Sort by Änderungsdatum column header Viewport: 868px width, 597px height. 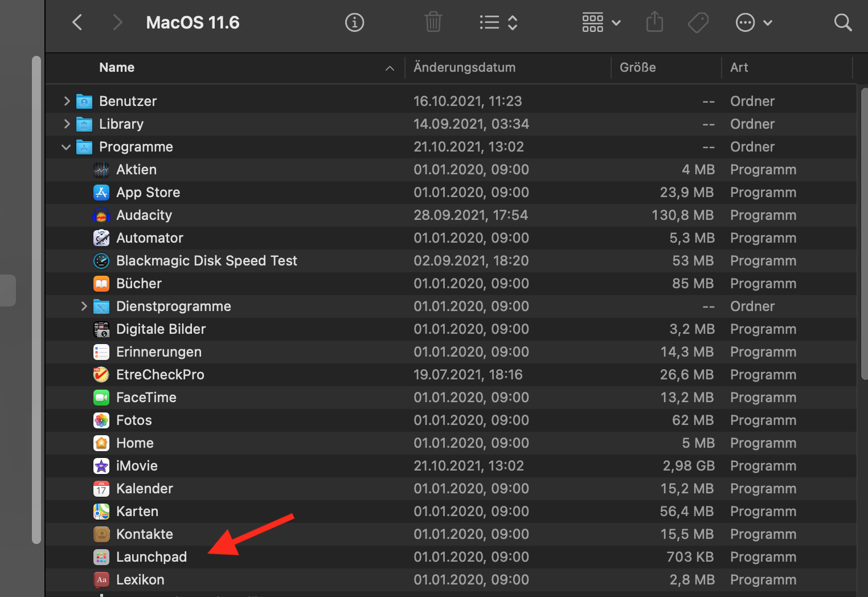[x=464, y=67]
